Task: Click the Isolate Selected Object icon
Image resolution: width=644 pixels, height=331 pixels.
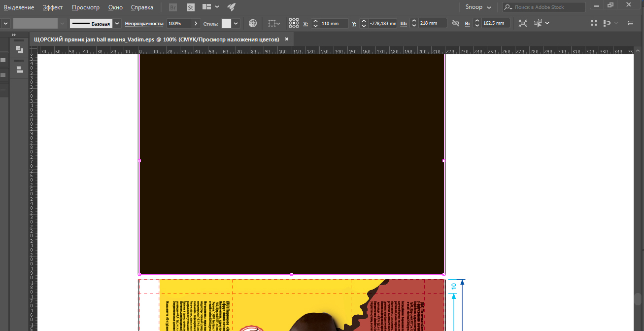Action: (523, 23)
